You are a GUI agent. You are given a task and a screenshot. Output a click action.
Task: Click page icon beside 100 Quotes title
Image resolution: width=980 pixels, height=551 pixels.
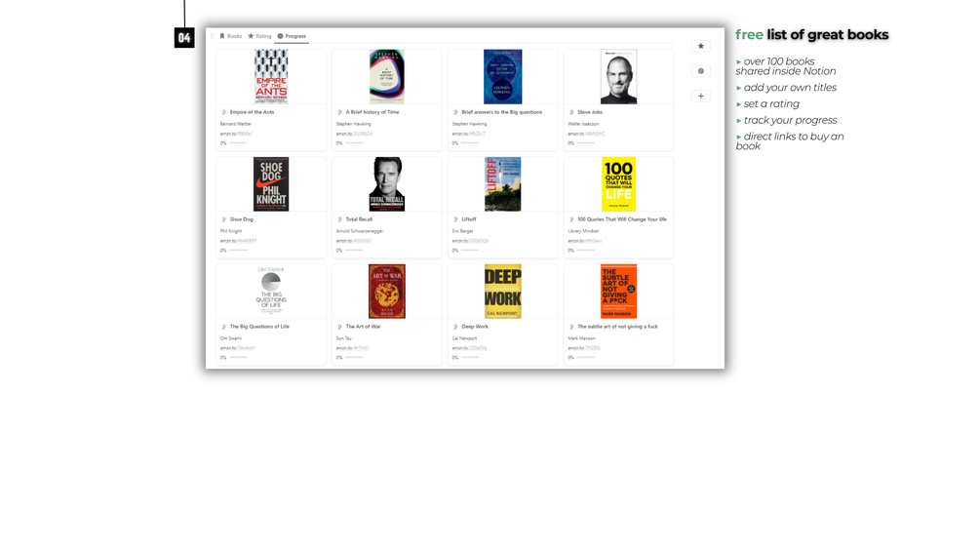pyautogui.click(x=571, y=219)
